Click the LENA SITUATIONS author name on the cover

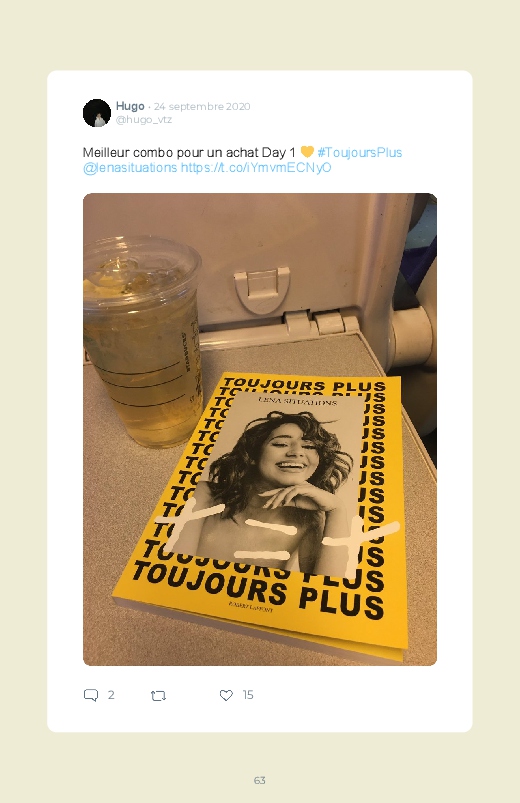point(298,401)
